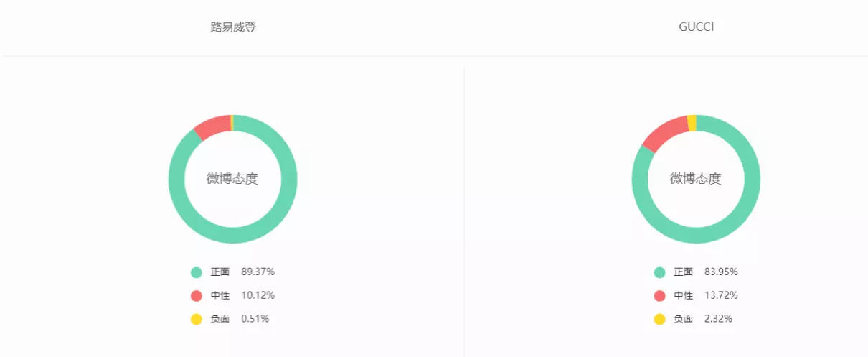This screenshot has height=357, width=868.
Task: Toggle 中性 13.72% legend entry
Action: pyautogui.click(x=697, y=295)
